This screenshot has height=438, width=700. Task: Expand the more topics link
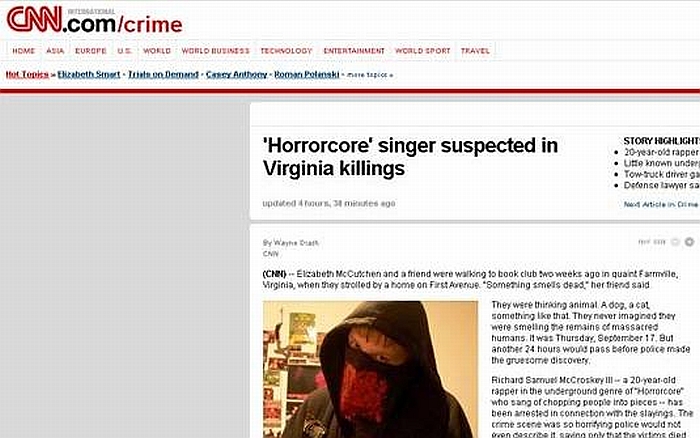point(370,75)
